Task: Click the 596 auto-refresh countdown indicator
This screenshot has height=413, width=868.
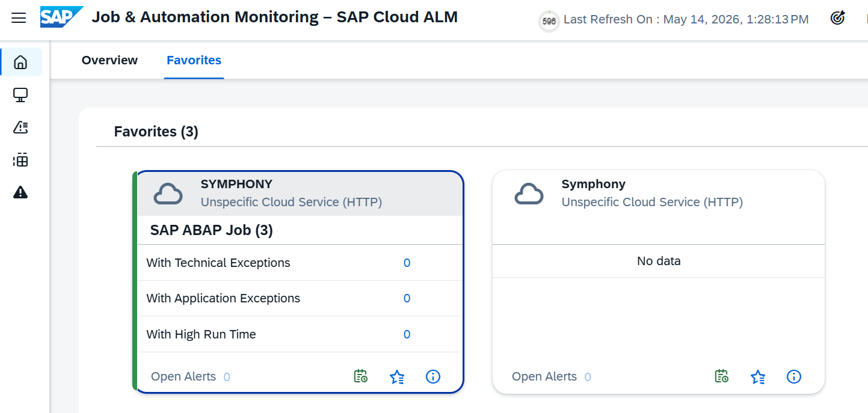Action: click(x=549, y=21)
